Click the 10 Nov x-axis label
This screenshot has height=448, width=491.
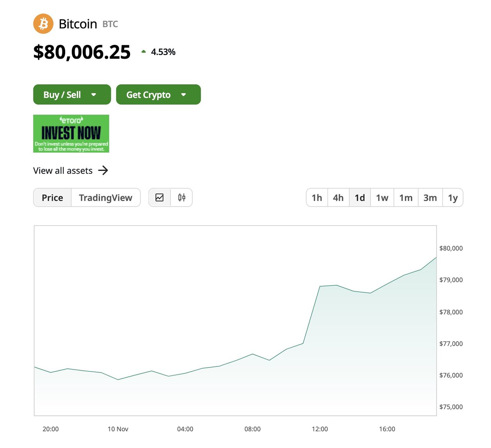(118, 429)
